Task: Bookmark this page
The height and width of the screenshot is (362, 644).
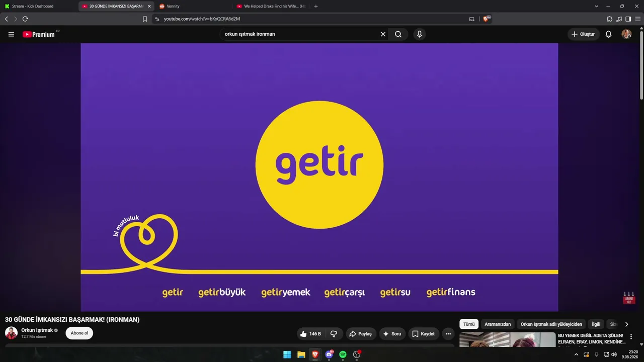Action: [145, 19]
